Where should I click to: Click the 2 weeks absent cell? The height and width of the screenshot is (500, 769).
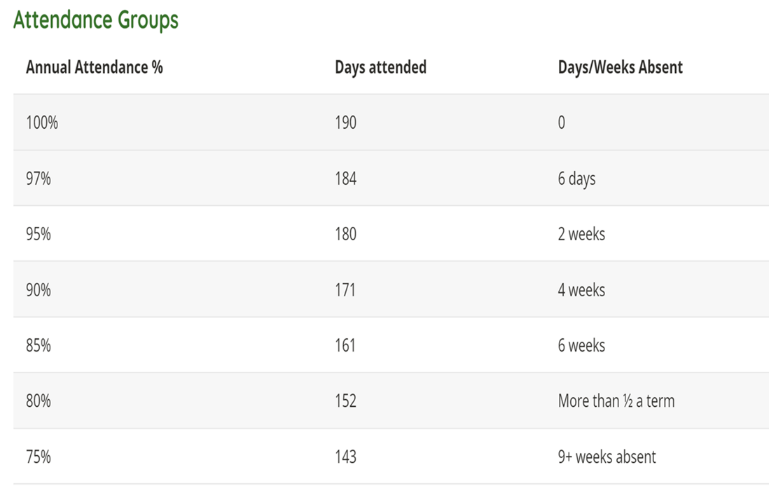[x=581, y=234]
